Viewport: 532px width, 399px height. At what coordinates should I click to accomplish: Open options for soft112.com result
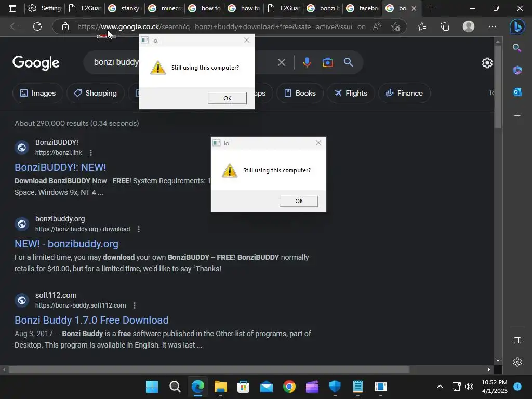135,305
